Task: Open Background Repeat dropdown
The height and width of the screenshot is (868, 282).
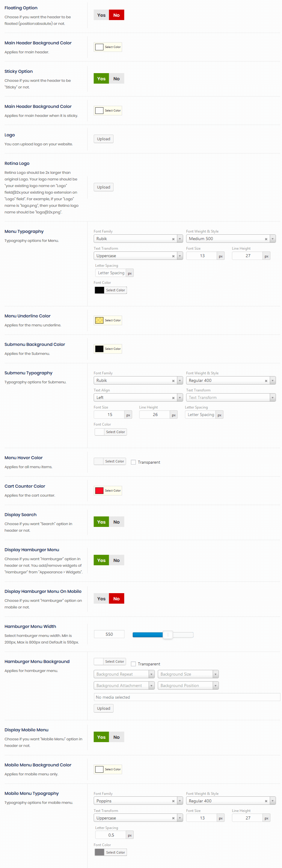Action: click(124, 674)
